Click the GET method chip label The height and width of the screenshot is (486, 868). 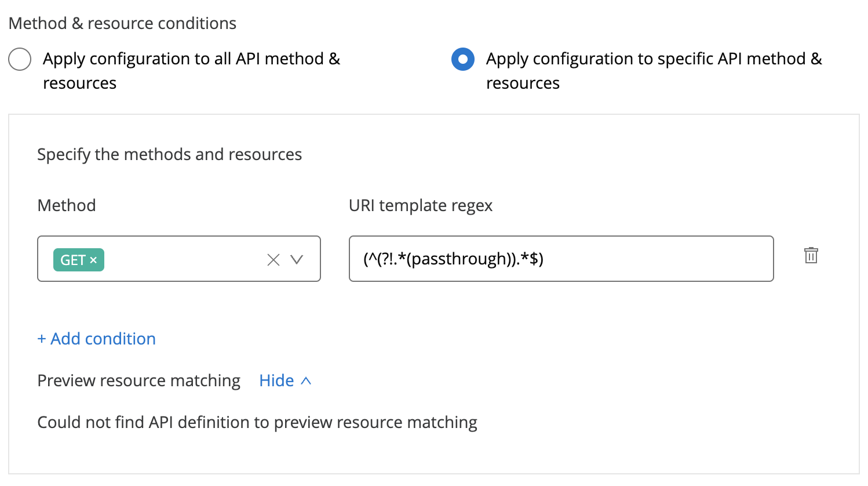pyautogui.click(x=72, y=260)
